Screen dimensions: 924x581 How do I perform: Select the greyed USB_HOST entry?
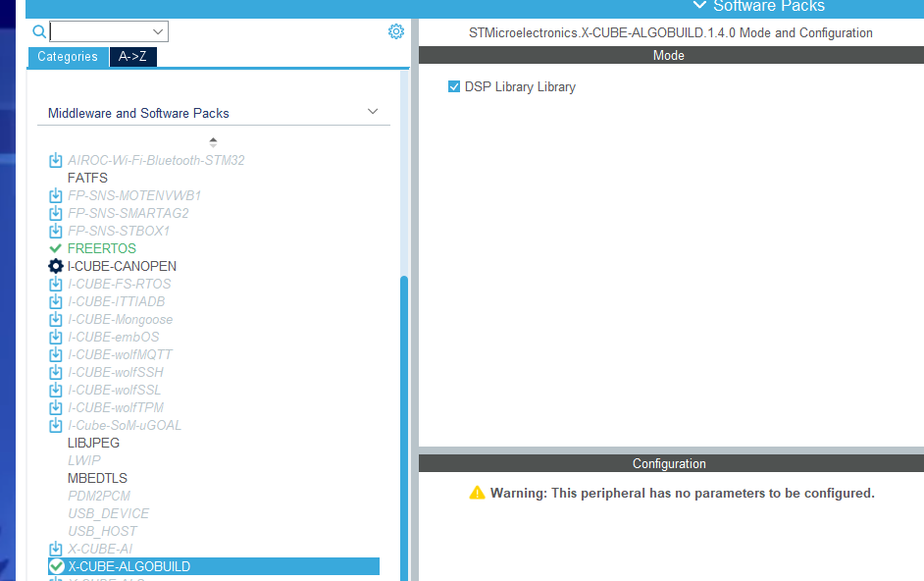click(x=103, y=531)
